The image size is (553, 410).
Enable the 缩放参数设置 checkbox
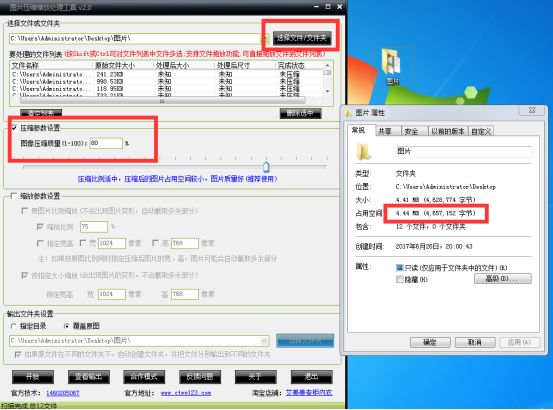coord(13,196)
